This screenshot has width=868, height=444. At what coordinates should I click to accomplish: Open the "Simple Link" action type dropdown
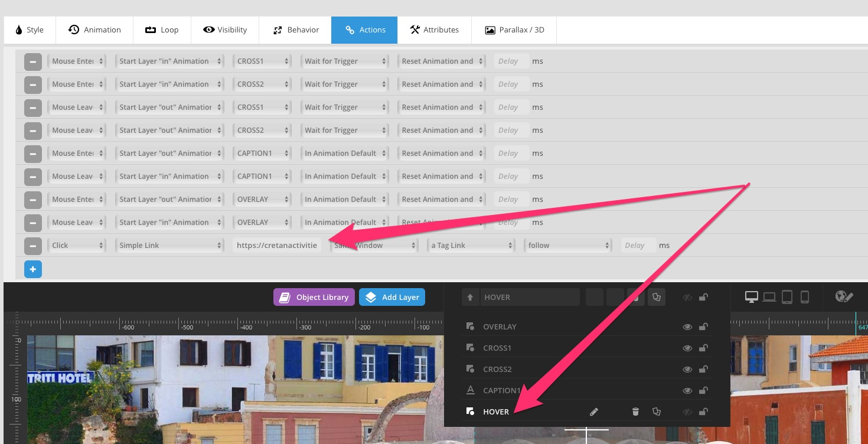[169, 246]
